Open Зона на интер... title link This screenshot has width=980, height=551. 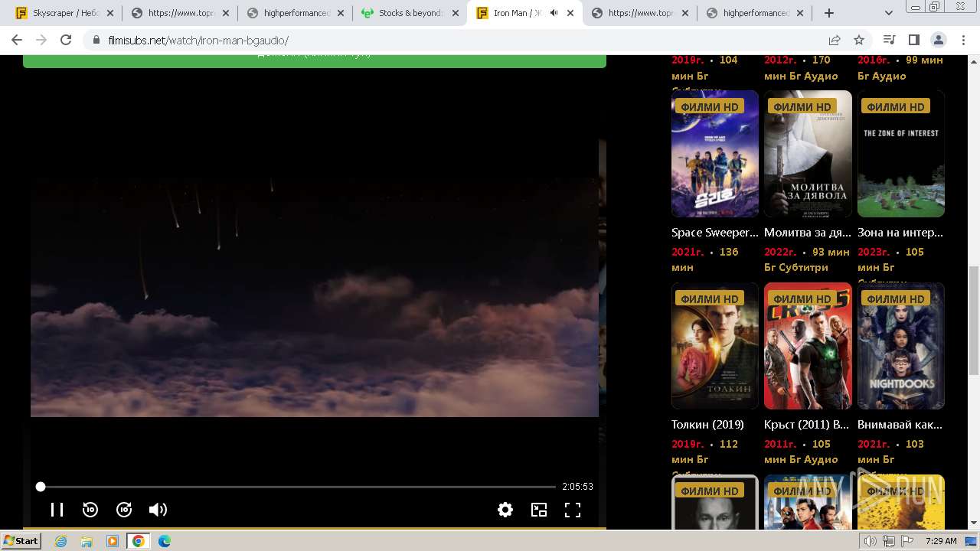tap(901, 233)
